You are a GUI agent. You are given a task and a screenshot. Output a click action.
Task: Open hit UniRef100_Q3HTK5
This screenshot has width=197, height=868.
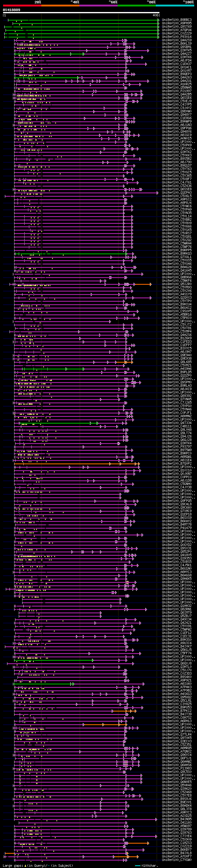[x=177, y=50]
